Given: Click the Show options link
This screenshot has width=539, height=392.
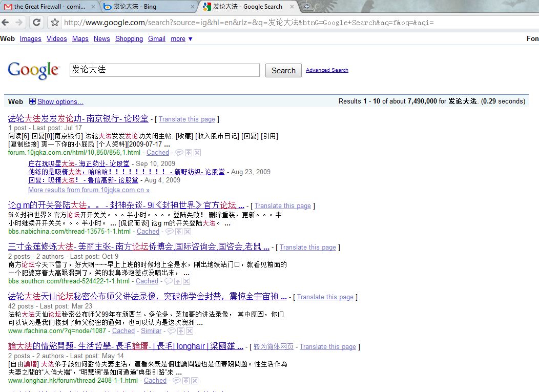Looking at the screenshot, I should tap(60, 102).
